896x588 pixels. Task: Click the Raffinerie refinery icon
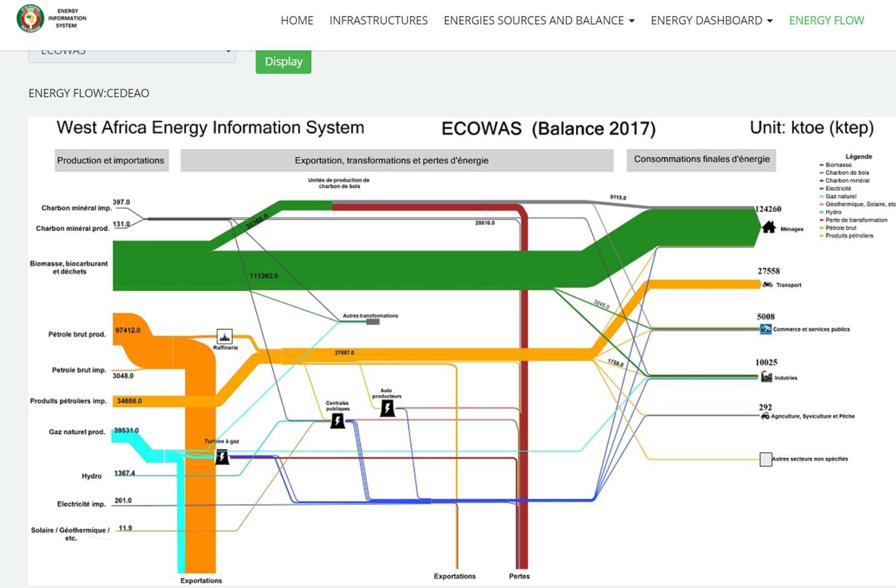[x=224, y=336]
